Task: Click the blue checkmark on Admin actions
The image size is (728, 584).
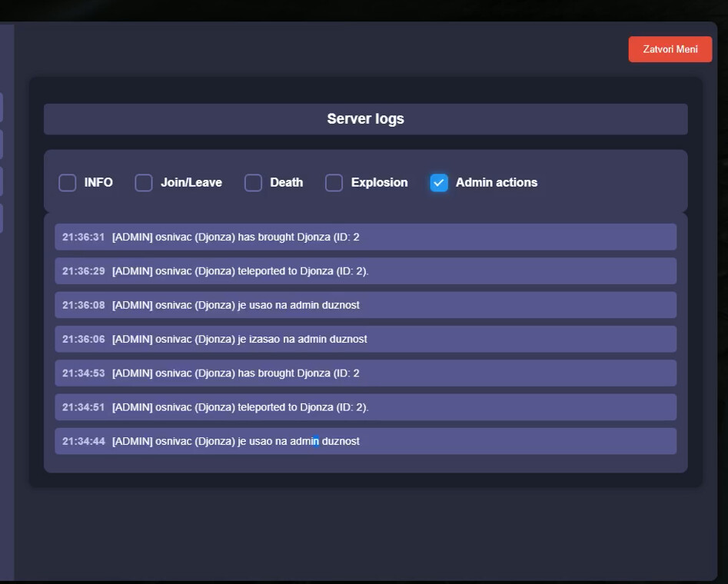Action: pyautogui.click(x=438, y=183)
